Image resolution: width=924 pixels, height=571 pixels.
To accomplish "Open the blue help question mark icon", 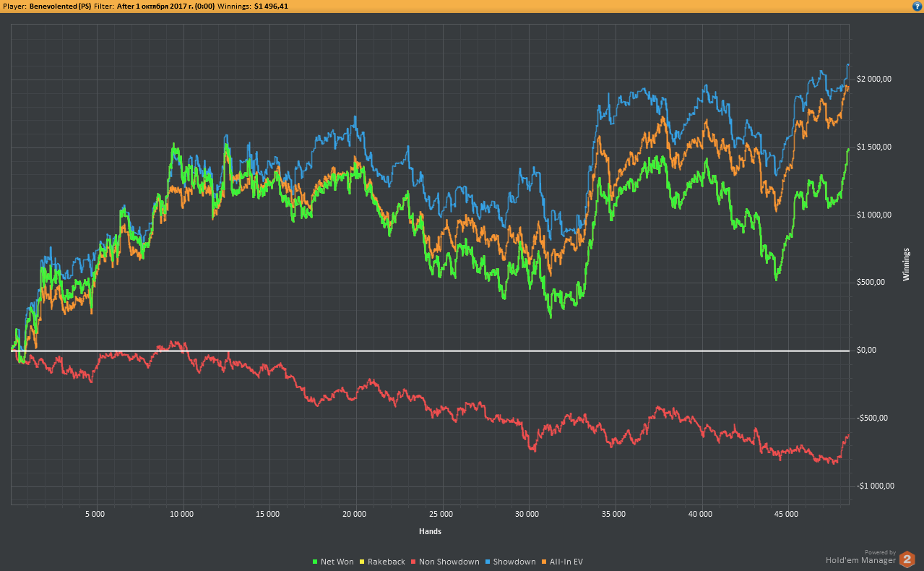I will pos(916,6).
